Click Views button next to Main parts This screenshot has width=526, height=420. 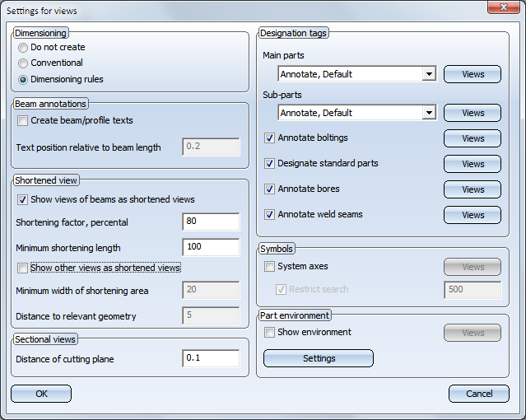point(472,74)
